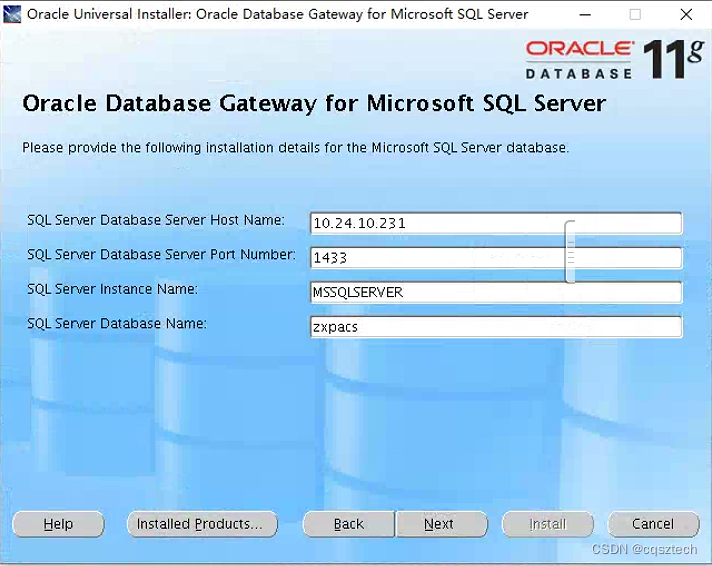Minimize the installer window

pos(585,15)
